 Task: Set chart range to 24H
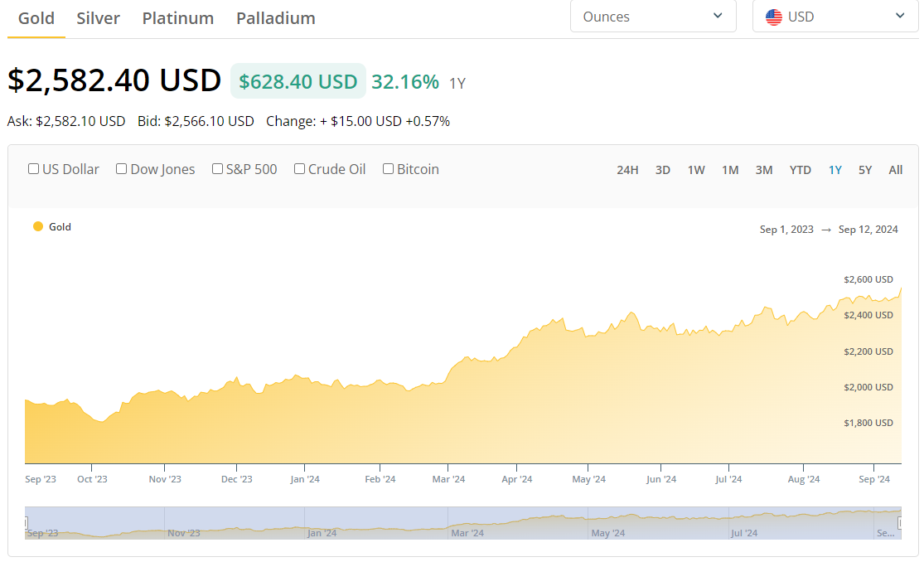(x=627, y=170)
